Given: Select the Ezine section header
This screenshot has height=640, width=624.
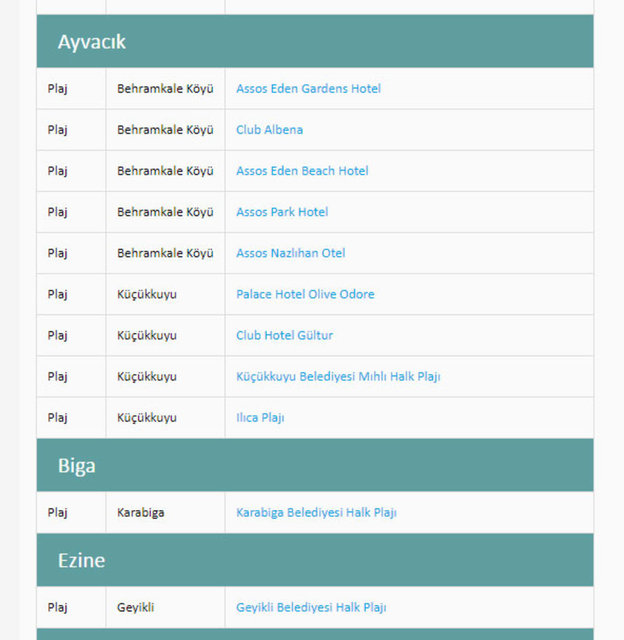Looking at the screenshot, I should (81, 560).
